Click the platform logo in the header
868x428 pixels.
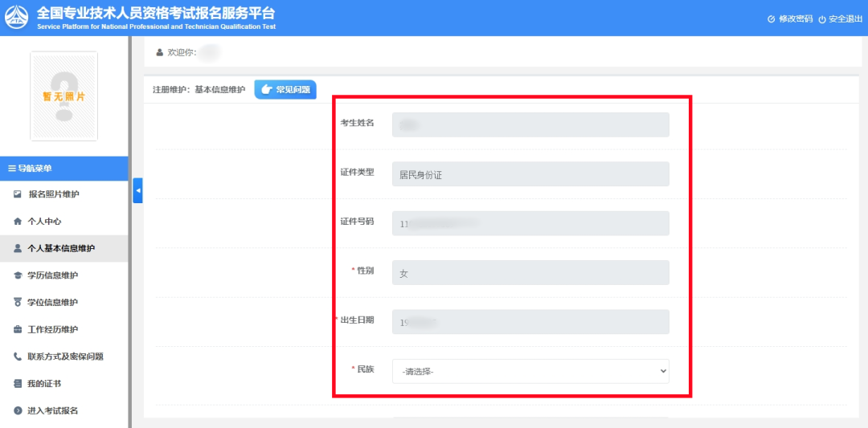click(x=18, y=18)
